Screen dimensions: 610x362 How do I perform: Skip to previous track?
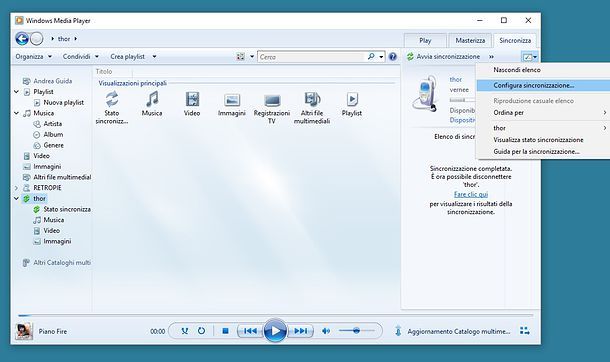[x=250, y=331]
